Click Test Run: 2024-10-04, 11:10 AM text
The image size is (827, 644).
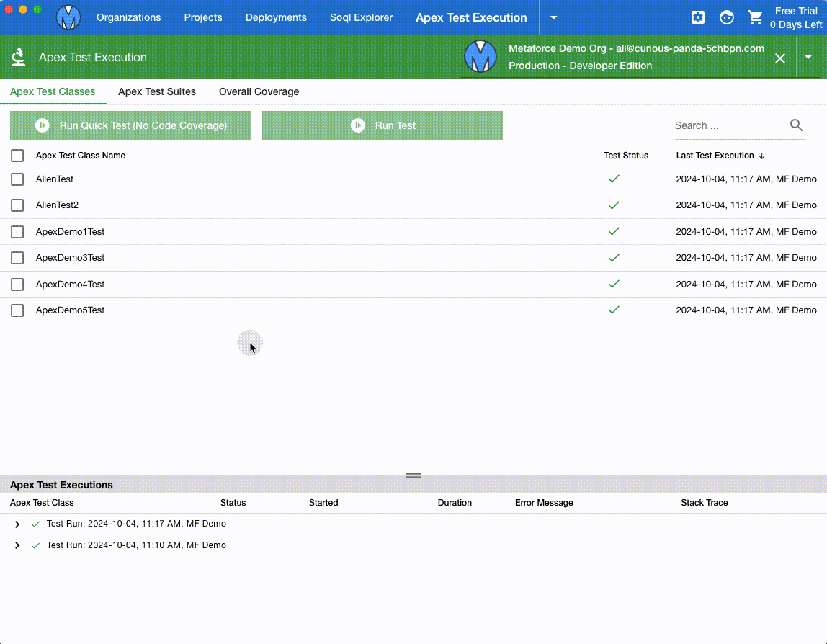tap(136, 545)
